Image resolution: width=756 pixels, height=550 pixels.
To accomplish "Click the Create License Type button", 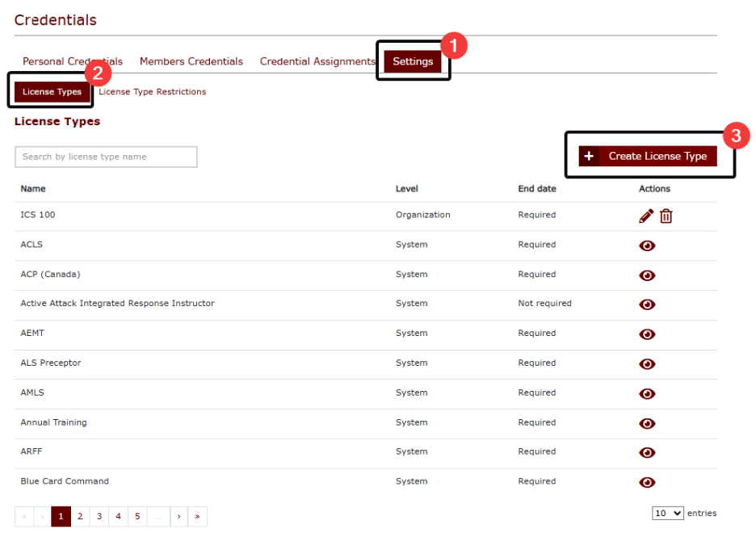I will click(648, 156).
